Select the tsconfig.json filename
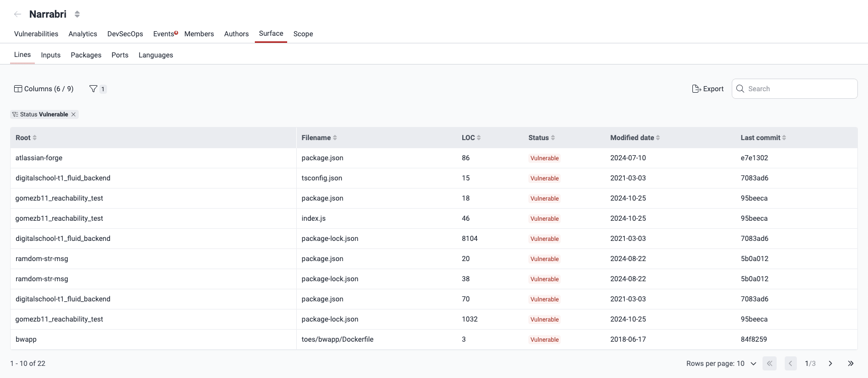The width and height of the screenshot is (868, 378). tap(321, 178)
